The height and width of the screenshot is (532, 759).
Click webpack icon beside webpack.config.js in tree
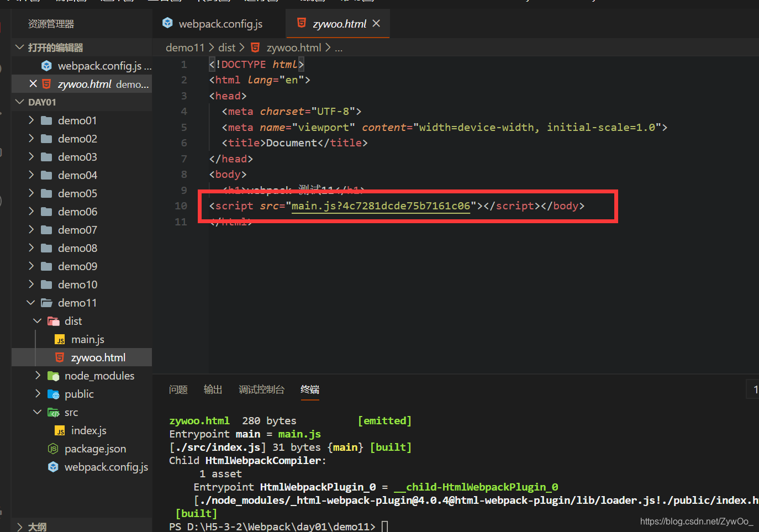[x=53, y=467]
